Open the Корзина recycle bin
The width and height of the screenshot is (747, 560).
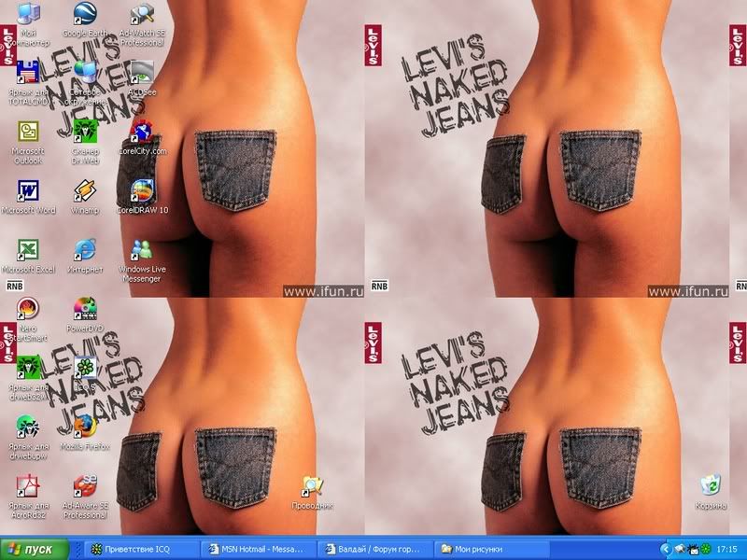click(x=711, y=486)
